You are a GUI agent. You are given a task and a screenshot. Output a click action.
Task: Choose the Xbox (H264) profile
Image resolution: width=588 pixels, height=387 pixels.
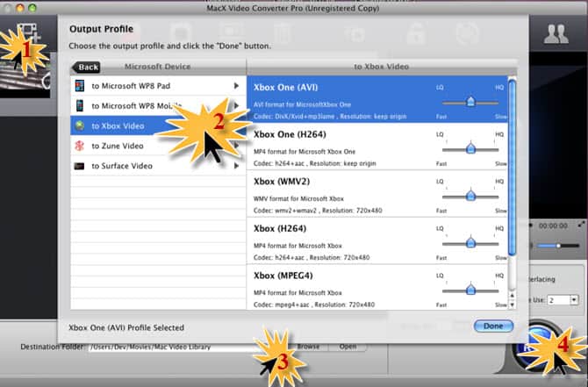click(377, 240)
